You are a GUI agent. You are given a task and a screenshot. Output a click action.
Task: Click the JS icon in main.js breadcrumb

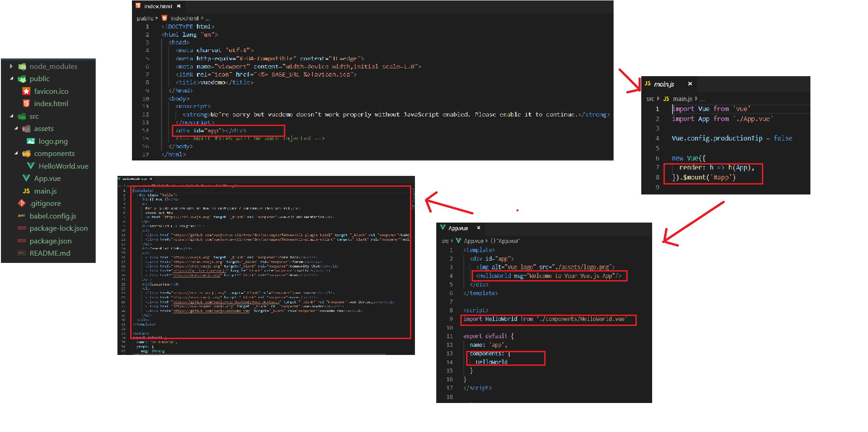(x=666, y=99)
